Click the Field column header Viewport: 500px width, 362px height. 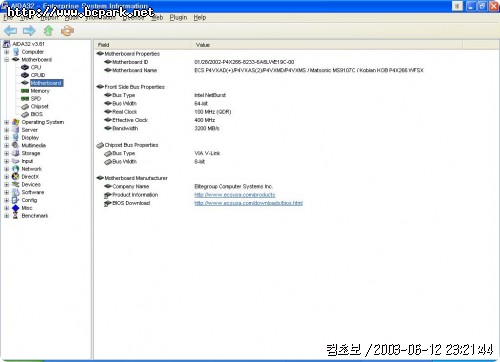click(x=143, y=45)
